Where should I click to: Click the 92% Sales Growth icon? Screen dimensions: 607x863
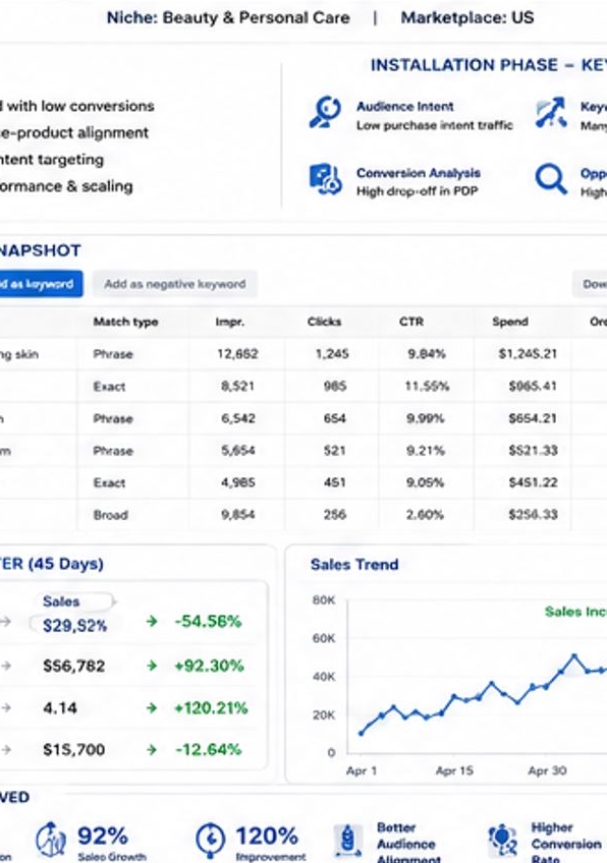(x=51, y=840)
